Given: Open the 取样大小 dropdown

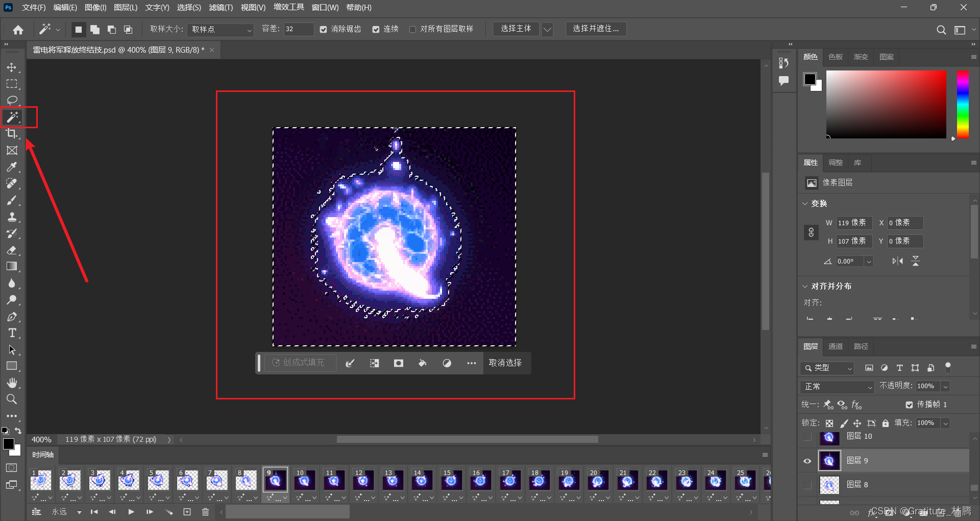Looking at the screenshot, I should coord(220,30).
